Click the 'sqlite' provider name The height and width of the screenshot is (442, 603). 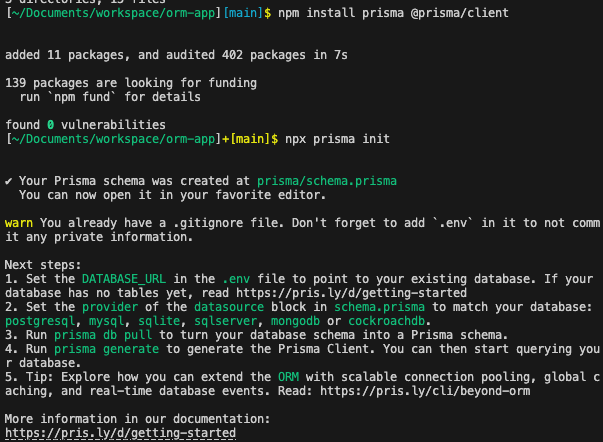[x=159, y=321]
